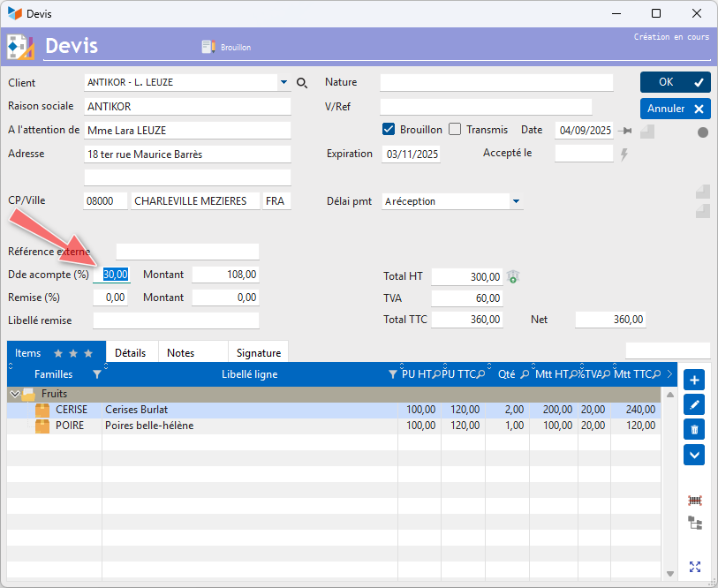
Task: Open the Client dropdown list
Action: (283, 82)
